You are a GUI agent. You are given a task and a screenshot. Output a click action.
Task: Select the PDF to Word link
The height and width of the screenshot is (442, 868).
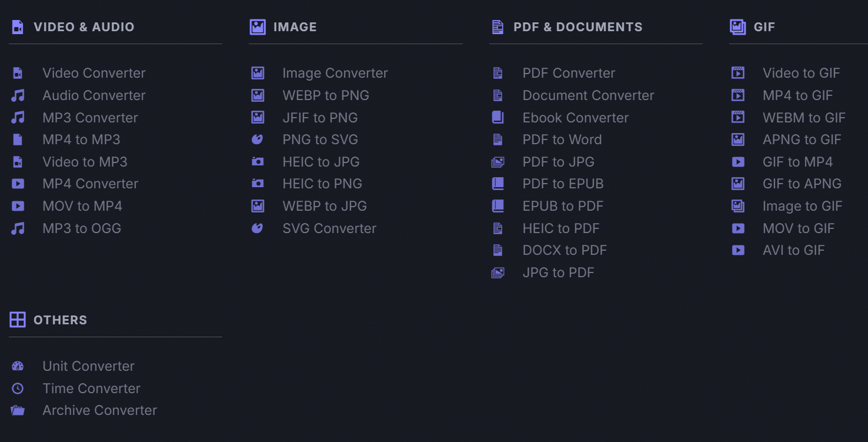tap(562, 139)
